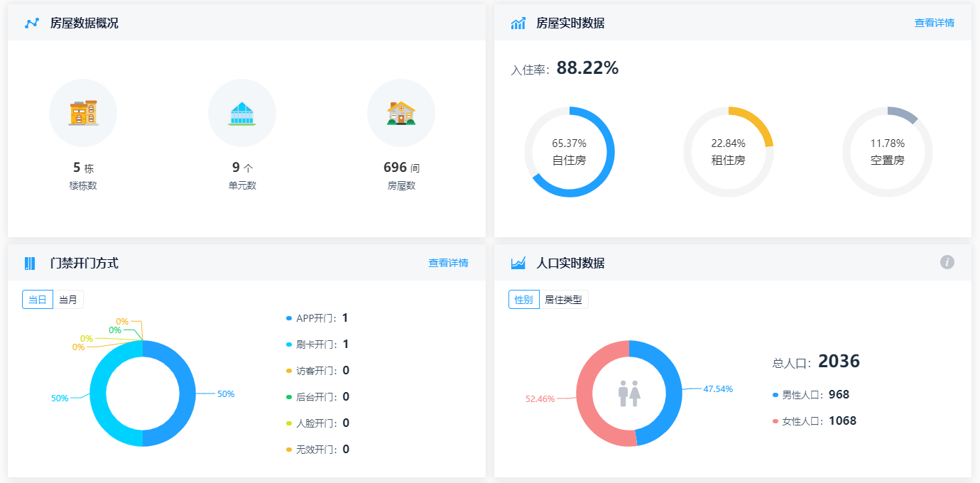This screenshot has height=483, width=980.
Task: Click the 楼栋数 label
Action: point(83,186)
